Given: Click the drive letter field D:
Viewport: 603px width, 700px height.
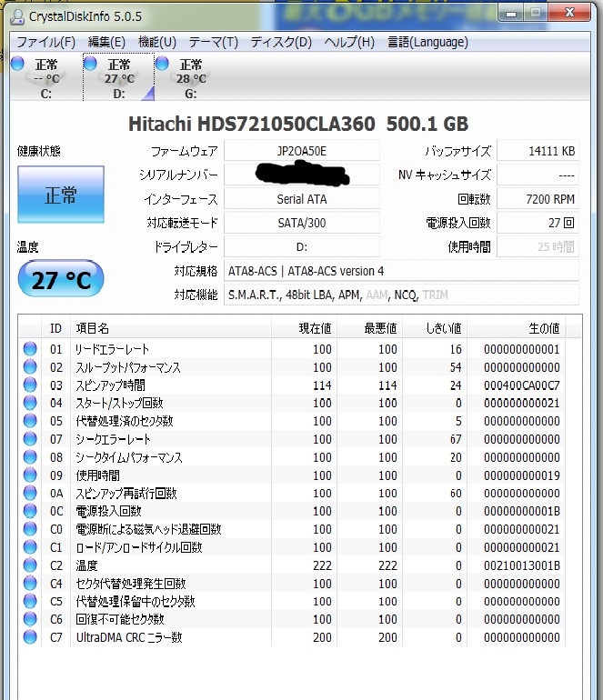Looking at the screenshot, I should tap(302, 246).
